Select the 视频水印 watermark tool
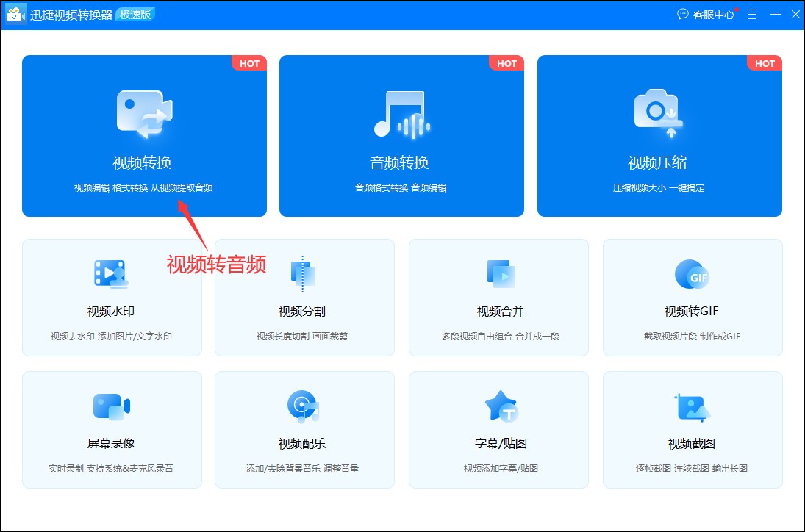The width and height of the screenshot is (805, 532). tap(112, 298)
